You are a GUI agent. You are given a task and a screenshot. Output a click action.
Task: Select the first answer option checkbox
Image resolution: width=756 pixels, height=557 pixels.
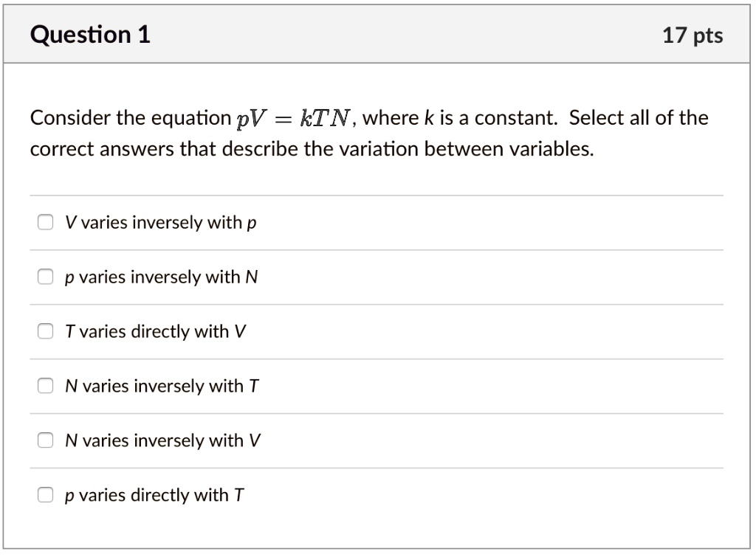pyautogui.click(x=45, y=221)
